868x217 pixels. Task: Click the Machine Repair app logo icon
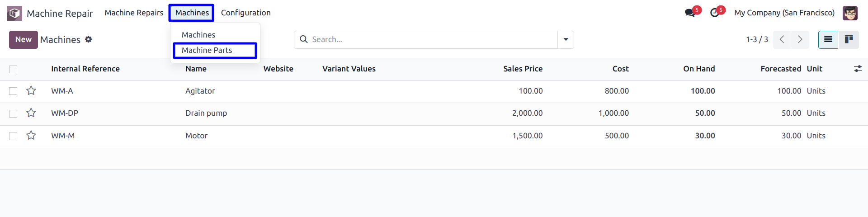pyautogui.click(x=14, y=13)
